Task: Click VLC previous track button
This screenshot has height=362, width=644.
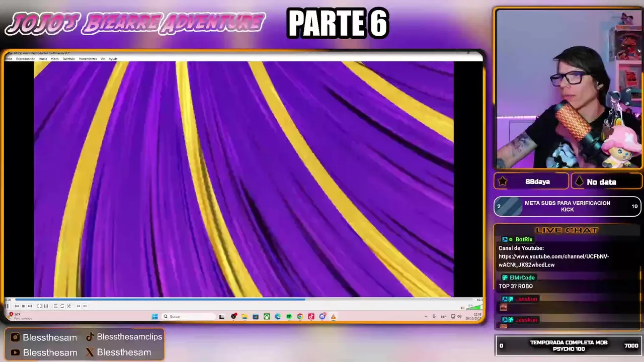Action: [x=17, y=306]
